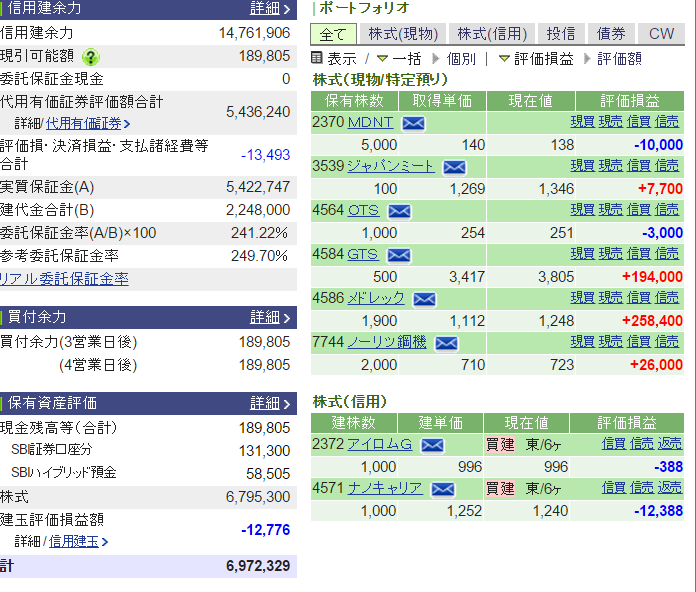Switch to the 株式(信用) tab
The image size is (696, 592).
[x=492, y=34]
